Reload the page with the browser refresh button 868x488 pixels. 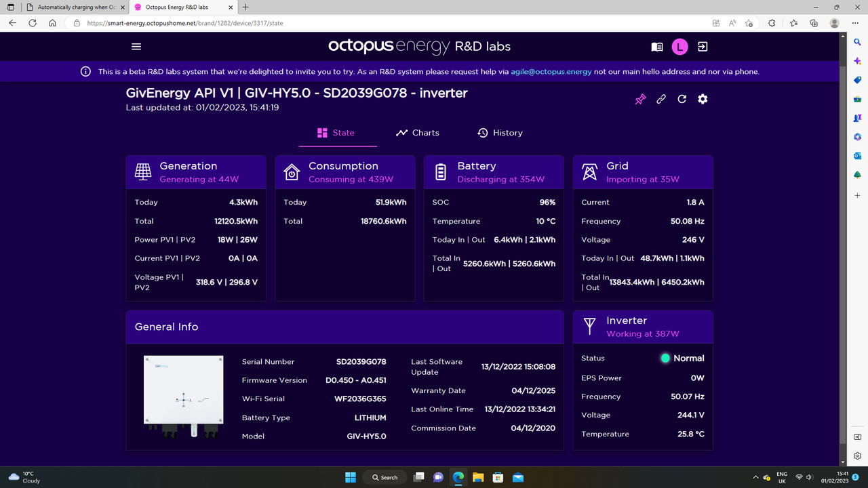(x=33, y=23)
